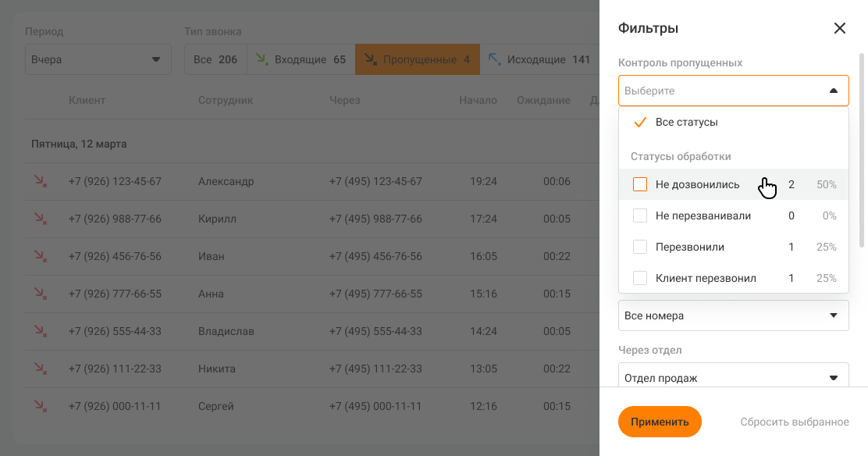Check the Не дозвонились checkbox
This screenshot has width=868, height=456.
[640, 185]
